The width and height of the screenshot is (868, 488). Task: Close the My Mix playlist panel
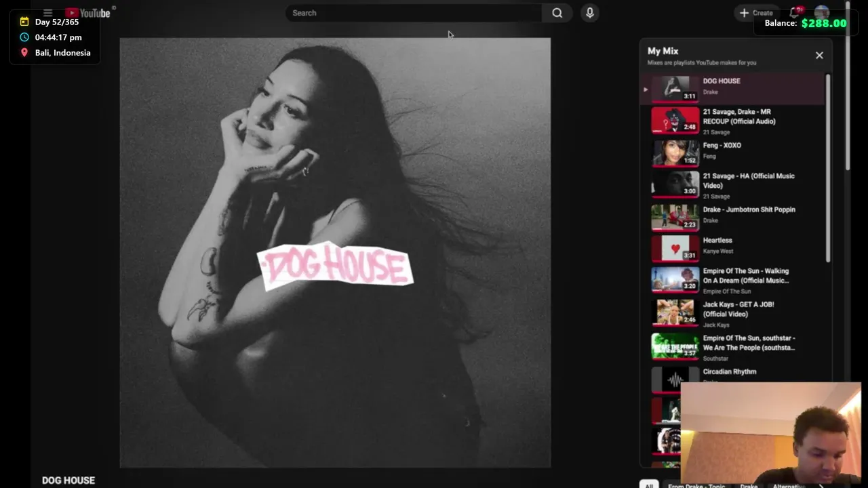(x=819, y=56)
